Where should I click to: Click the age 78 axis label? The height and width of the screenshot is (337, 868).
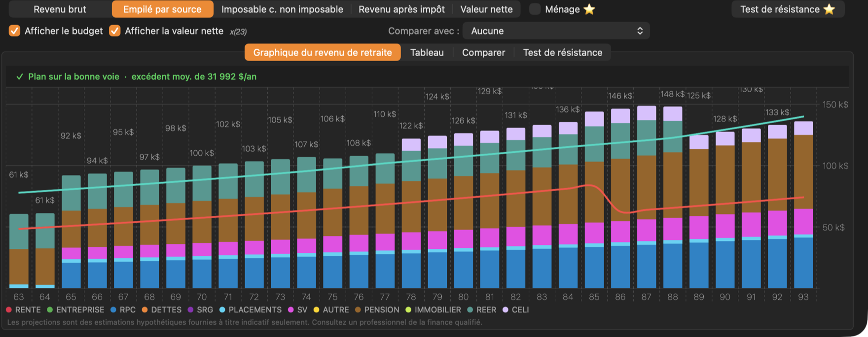coord(411,297)
